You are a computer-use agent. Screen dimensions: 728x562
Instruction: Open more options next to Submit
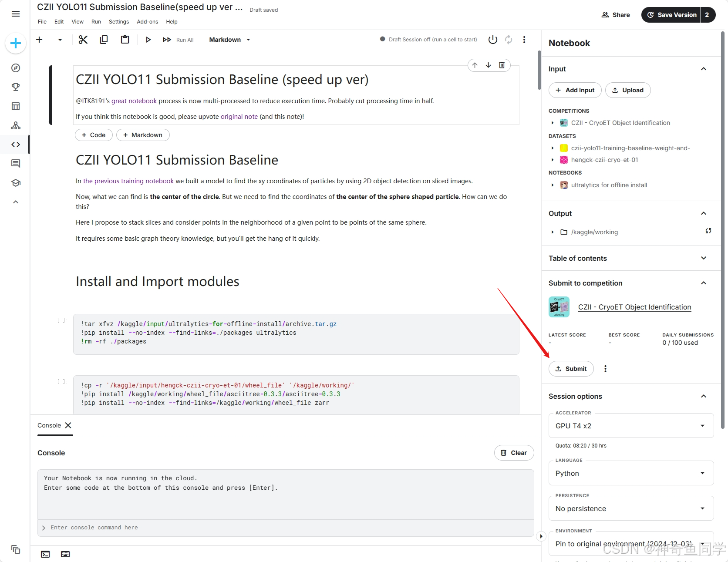605,369
